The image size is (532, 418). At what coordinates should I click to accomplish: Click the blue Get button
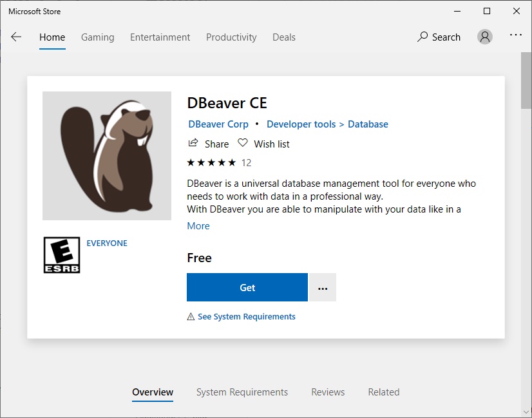pyautogui.click(x=247, y=287)
